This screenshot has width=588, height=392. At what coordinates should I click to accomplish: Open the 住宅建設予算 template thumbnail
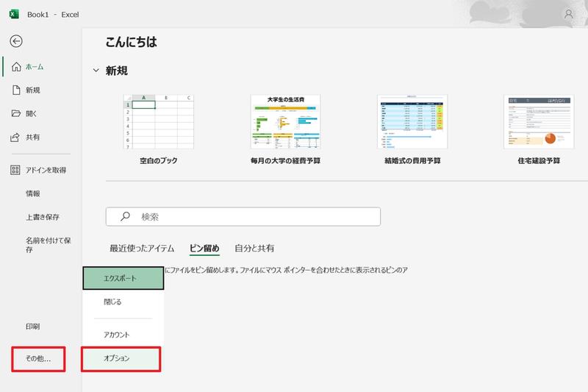(539, 121)
